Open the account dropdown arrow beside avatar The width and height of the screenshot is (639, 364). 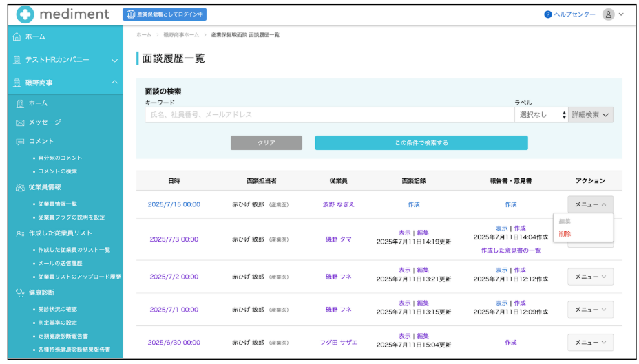coord(621,14)
